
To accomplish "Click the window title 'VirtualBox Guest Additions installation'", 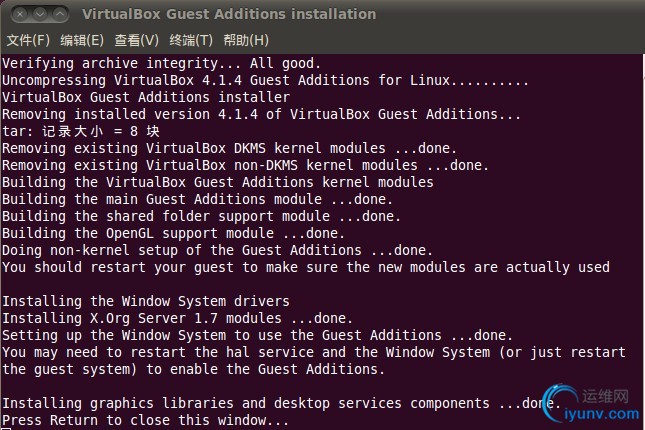I will coord(228,14).
